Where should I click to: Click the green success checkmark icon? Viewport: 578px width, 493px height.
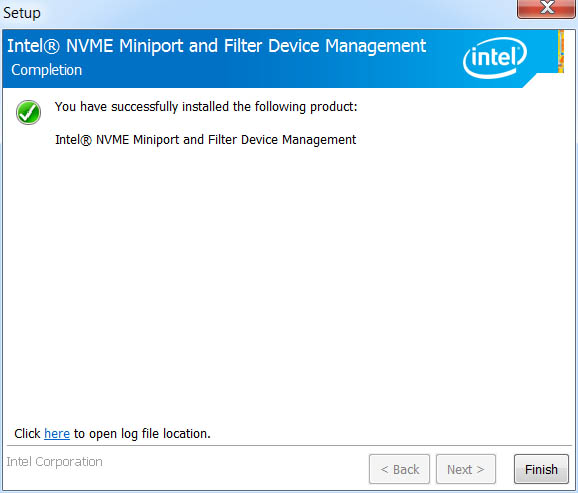tap(28, 112)
